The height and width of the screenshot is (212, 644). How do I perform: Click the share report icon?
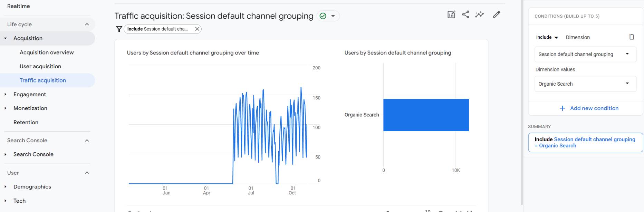pyautogui.click(x=465, y=15)
